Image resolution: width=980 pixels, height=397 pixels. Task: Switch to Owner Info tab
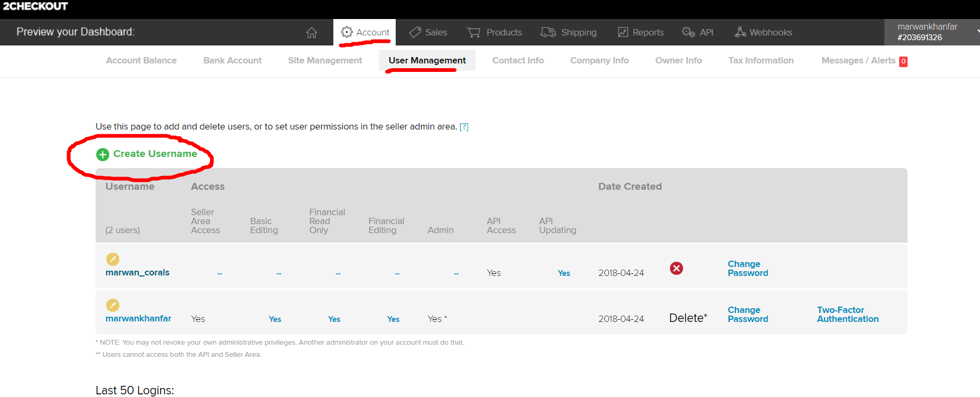(x=678, y=60)
